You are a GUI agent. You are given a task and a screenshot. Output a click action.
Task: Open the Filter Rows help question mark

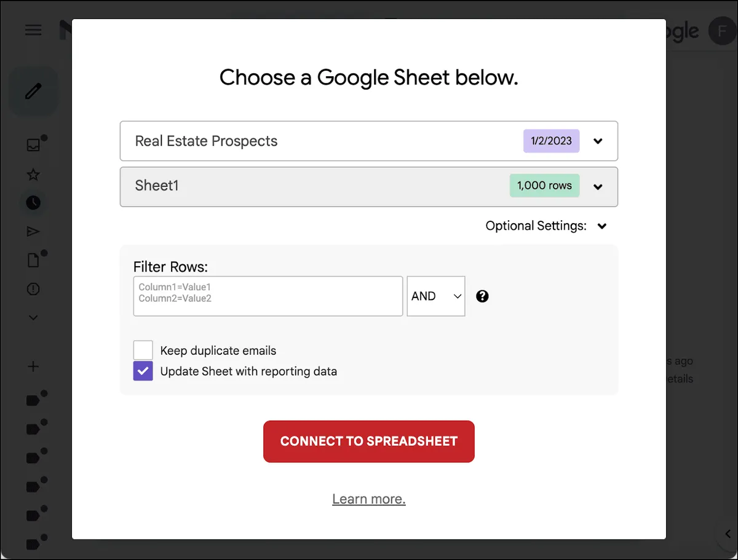click(x=483, y=296)
